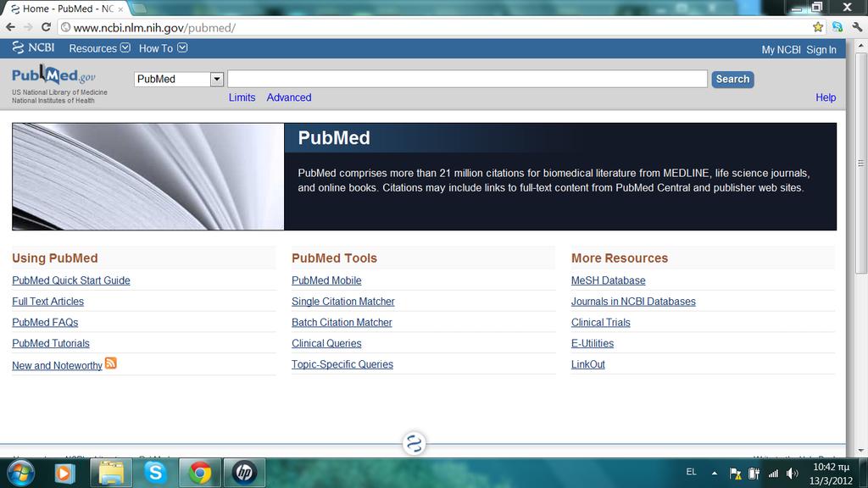Expand the How To dropdown menu
The image size is (868, 488).
pos(164,48)
